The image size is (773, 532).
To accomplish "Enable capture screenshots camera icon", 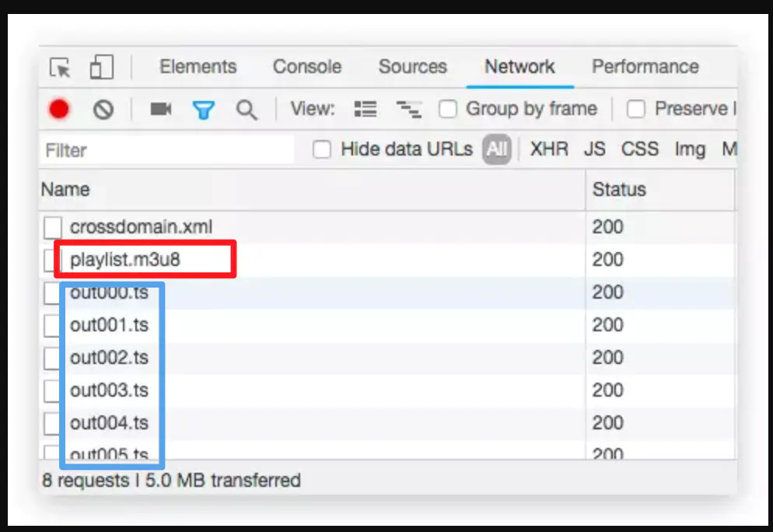I will coord(161,109).
